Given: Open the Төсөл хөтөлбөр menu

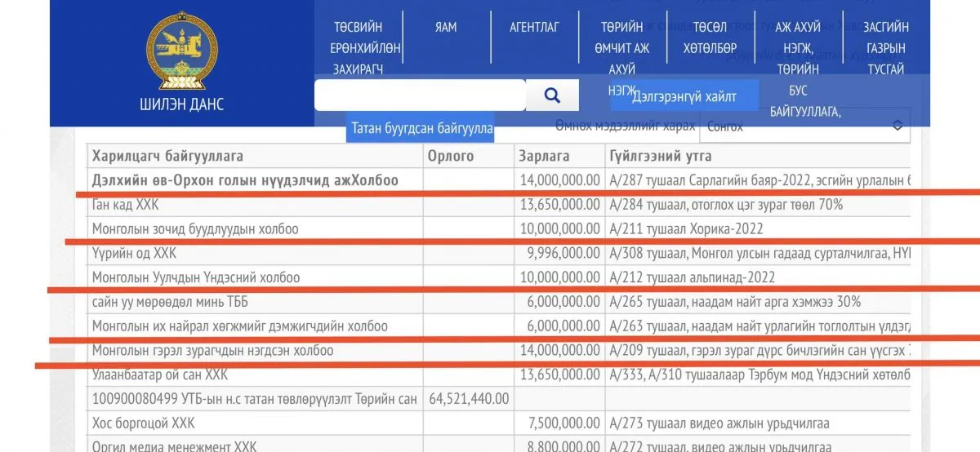Looking at the screenshot, I should tap(710, 38).
